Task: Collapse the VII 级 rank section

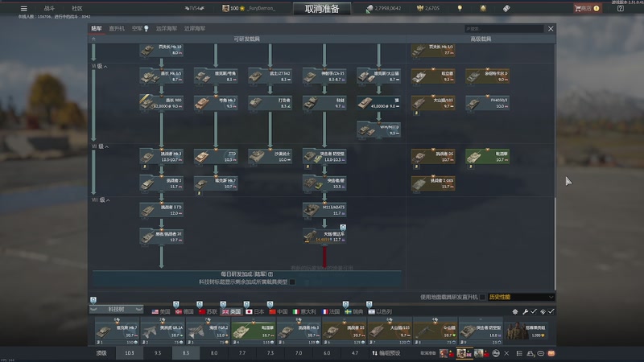Action: (100, 146)
